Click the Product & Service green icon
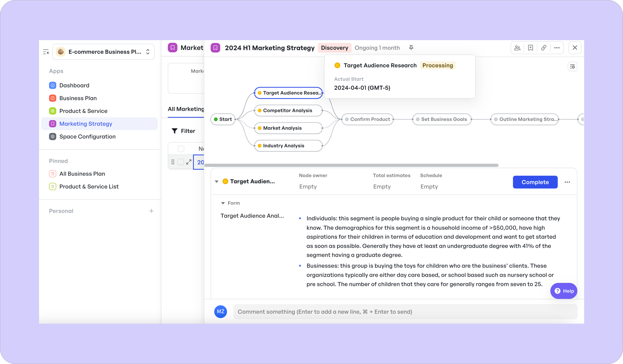Viewport: 623px width, 364px height. 53,111
